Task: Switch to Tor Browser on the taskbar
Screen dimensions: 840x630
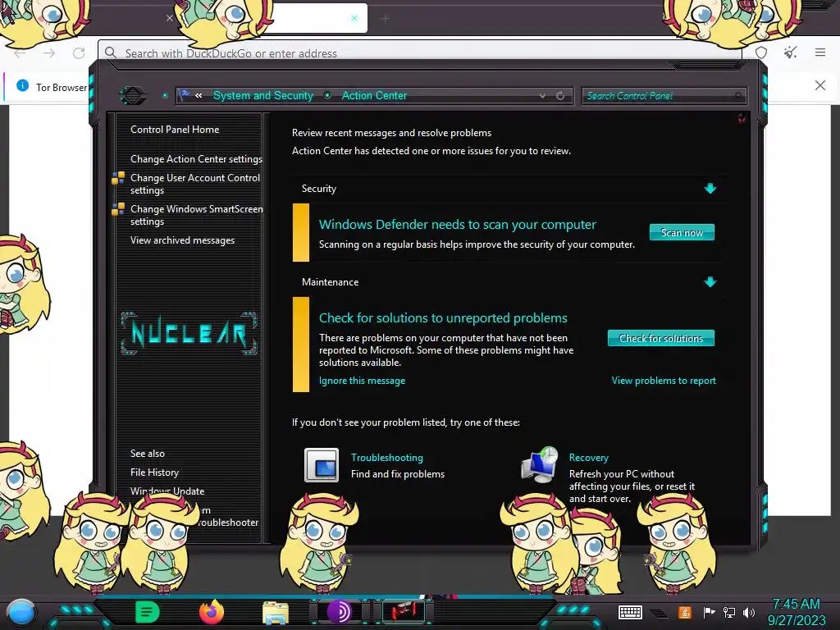Action: click(x=339, y=612)
